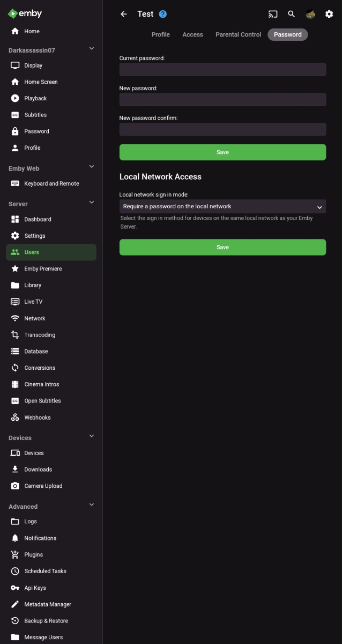Click the Current password input field
This screenshot has width=342, height=644.
(222, 69)
